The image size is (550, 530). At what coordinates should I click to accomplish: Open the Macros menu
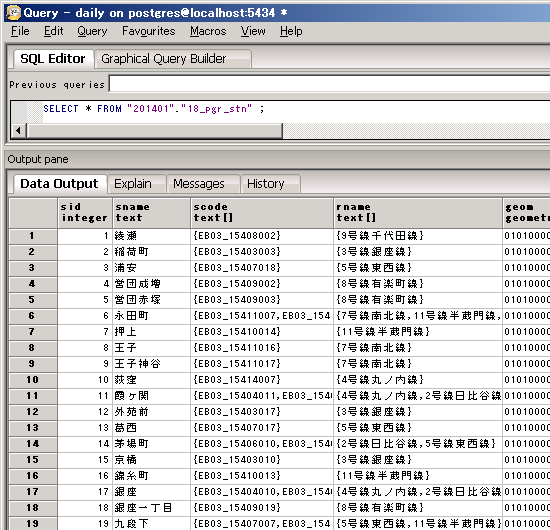click(208, 31)
